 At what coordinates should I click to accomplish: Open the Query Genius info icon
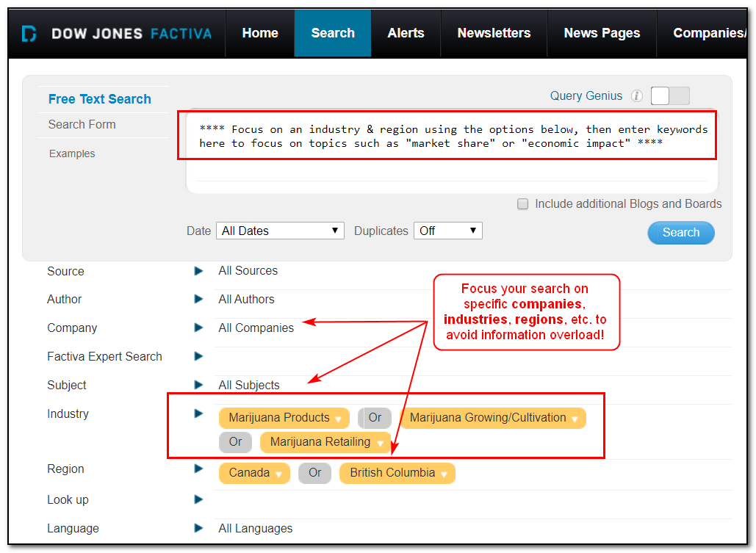[x=637, y=96]
